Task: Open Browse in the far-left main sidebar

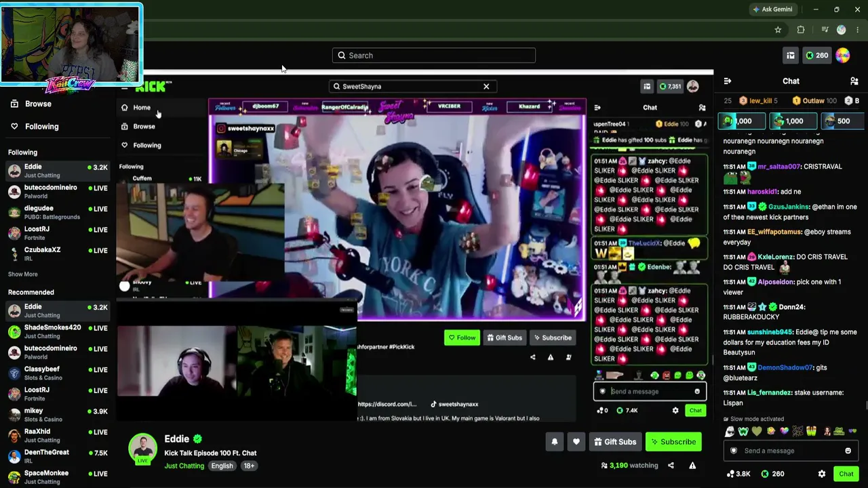Action: click(x=30, y=104)
